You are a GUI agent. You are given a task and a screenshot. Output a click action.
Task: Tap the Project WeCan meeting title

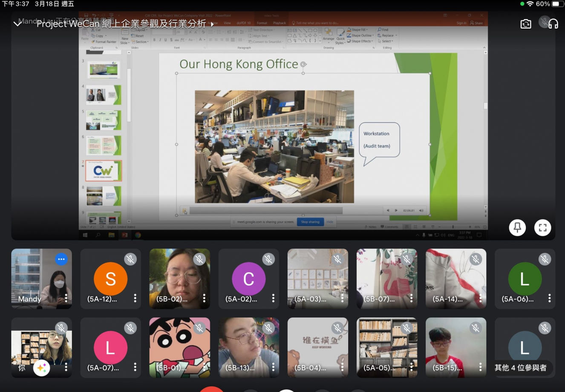point(121,24)
